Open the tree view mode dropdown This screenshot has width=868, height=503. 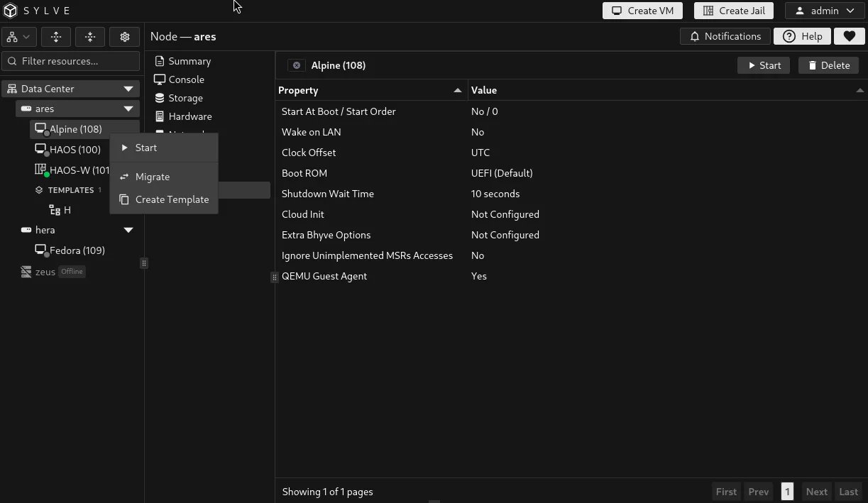(x=19, y=36)
